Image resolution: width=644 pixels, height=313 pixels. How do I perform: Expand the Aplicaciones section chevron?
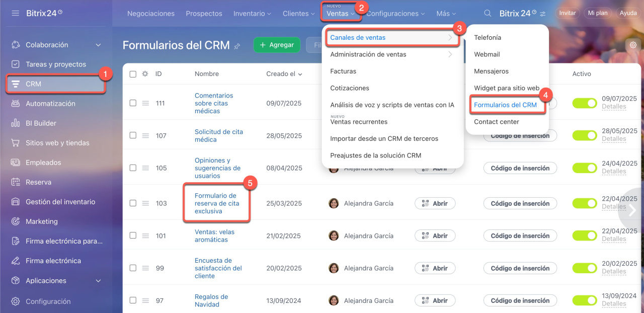pos(98,281)
